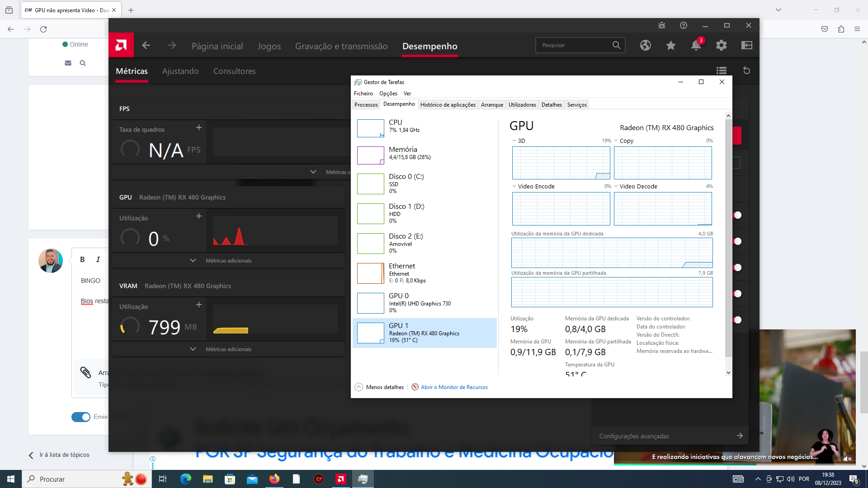Switch metrics to list view icon
The width and height of the screenshot is (868, 488).
(722, 70)
